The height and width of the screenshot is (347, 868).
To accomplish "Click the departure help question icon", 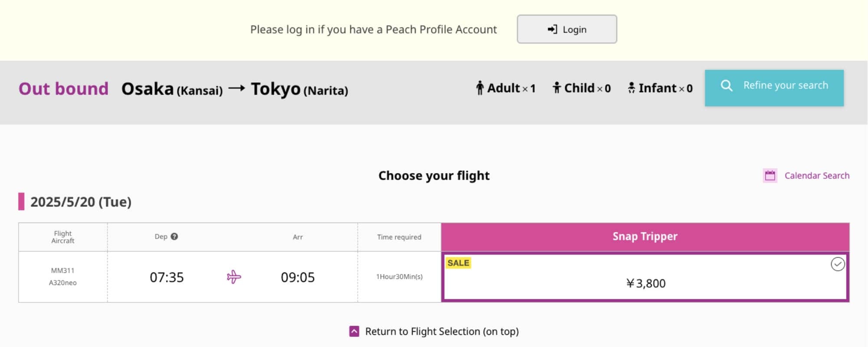I will (174, 236).
